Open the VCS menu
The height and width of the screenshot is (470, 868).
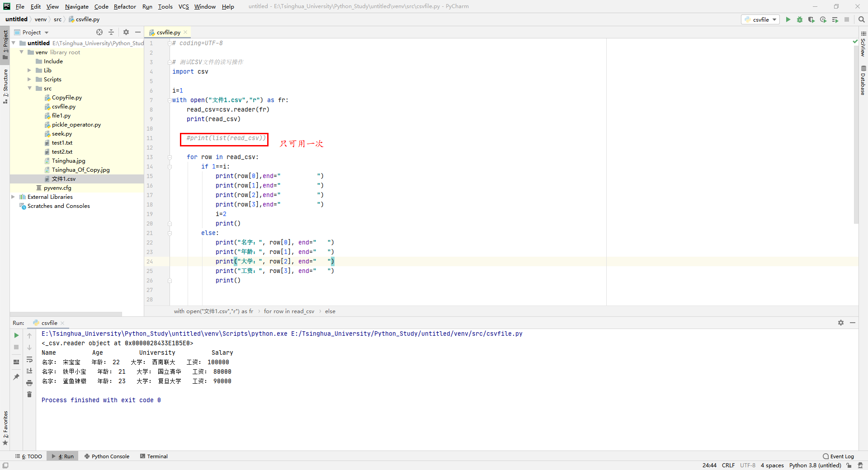pos(184,6)
